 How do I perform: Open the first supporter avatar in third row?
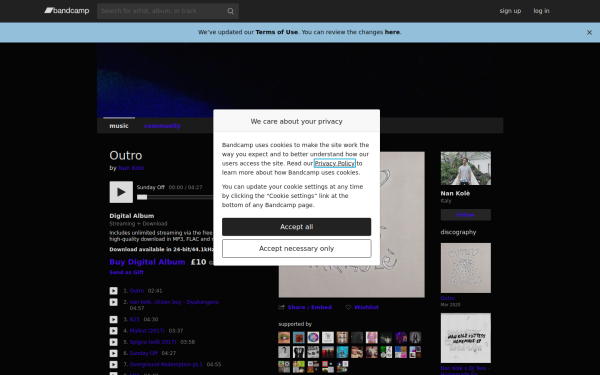point(284,367)
